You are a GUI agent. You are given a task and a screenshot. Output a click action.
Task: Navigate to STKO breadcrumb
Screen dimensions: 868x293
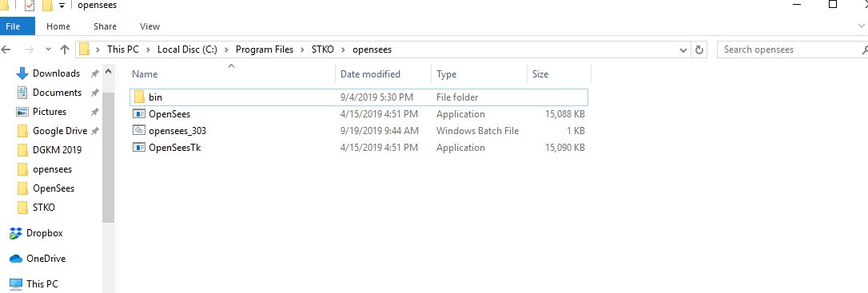(323, 49)
